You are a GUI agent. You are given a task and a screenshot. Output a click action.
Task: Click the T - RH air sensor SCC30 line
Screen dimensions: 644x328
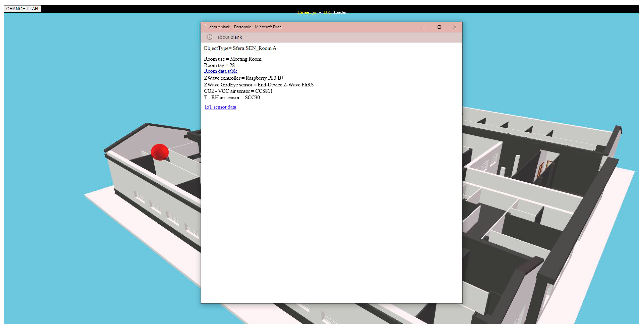tap(232, 98)
